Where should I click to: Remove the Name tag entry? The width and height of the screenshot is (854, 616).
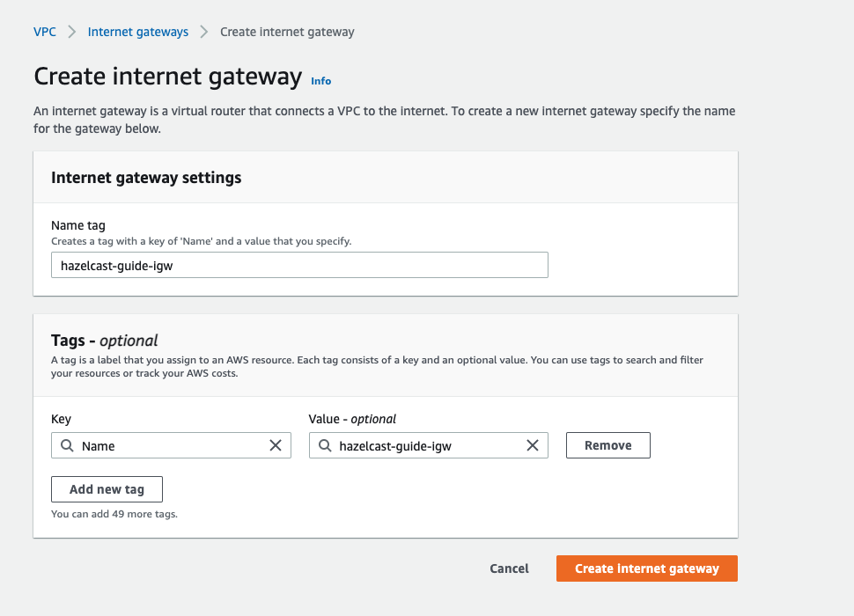(607, 445)
